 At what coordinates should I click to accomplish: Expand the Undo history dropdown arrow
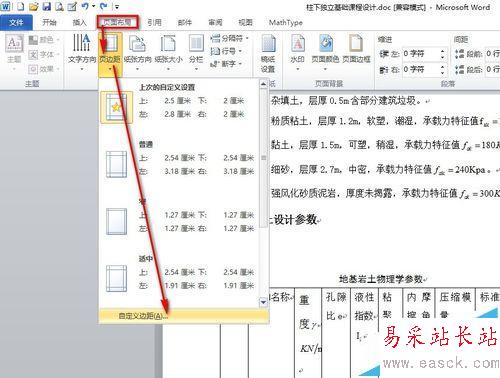[x=93, y=6]
